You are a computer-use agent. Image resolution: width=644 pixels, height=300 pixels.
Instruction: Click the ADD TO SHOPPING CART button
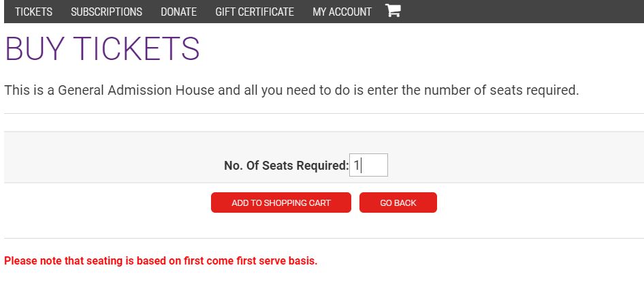(x=281, y=202)
